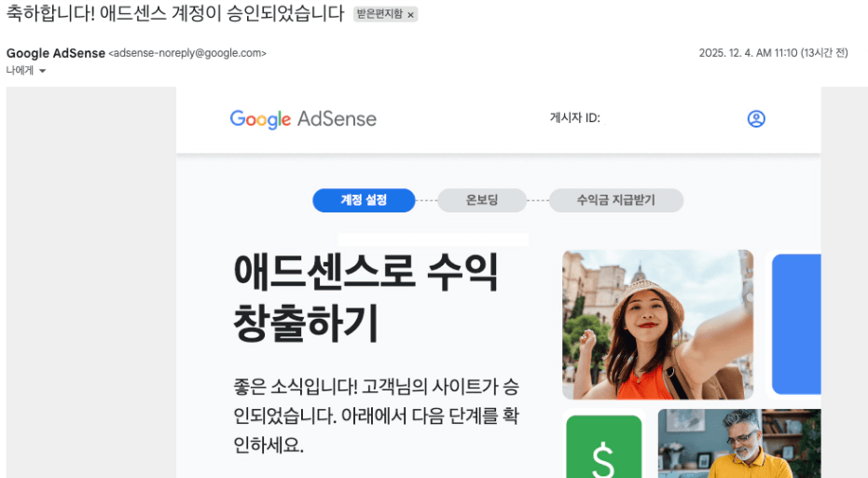Click the 게시자 ID: label
Image resolution: width=868 pixels, height=478 pixels.
pyautogui.click(x=574, y=117)
